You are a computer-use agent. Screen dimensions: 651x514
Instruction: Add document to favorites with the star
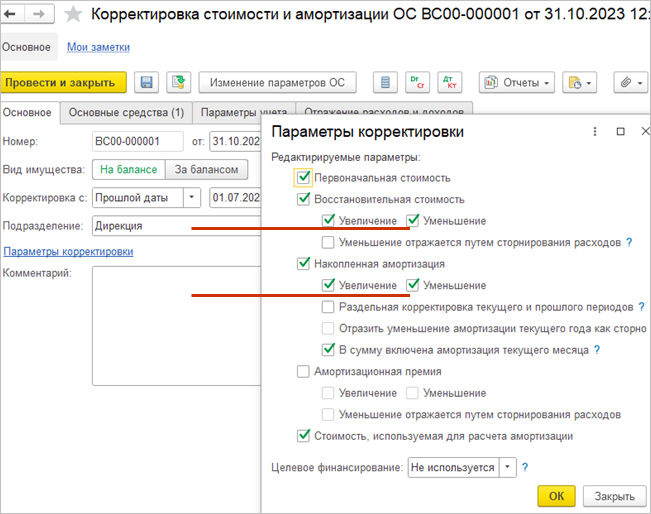point(72,15)
